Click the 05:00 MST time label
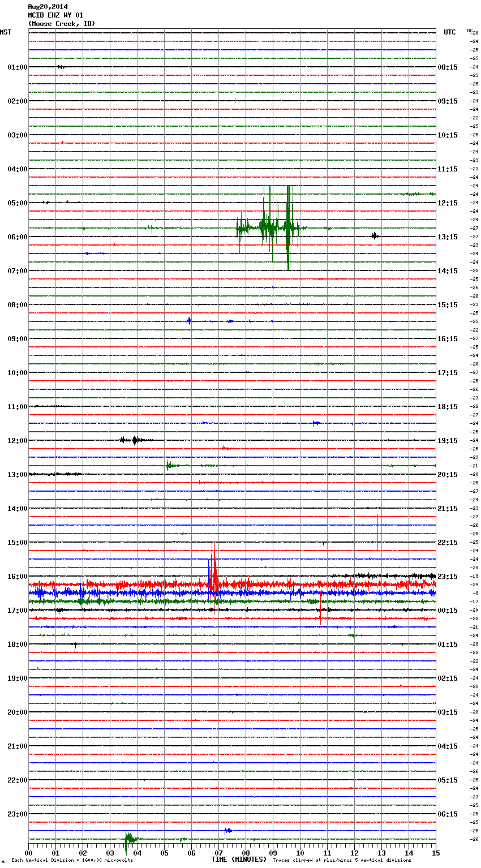Viewport: 481px width, 868px height. (x=18, y=203)
